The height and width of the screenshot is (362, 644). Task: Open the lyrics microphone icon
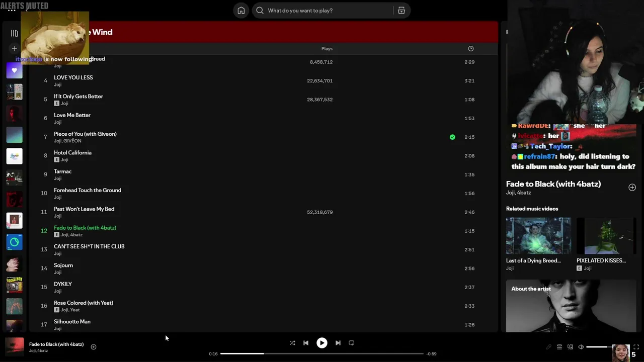[548, 347]
